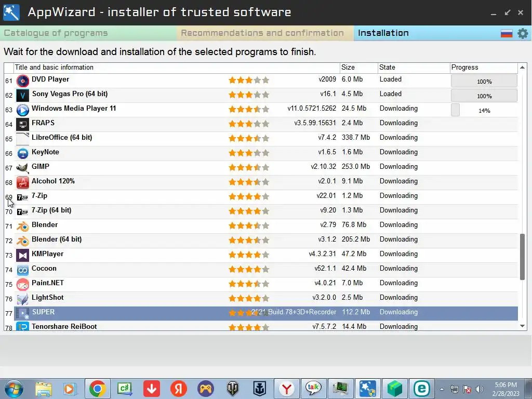
Task: Click Loaded state of DVD Player
Action: pyautogui.click(x=391, y=79)
